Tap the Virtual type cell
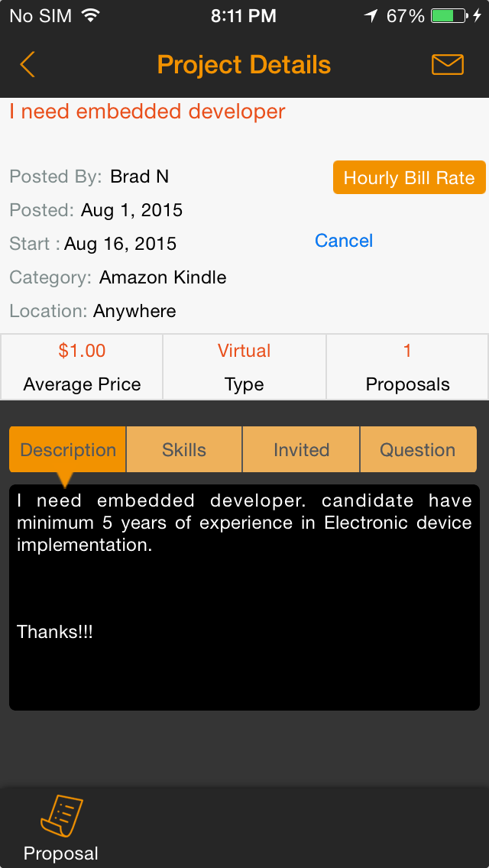This screenshot has height=868, width=489. [244, 367]
